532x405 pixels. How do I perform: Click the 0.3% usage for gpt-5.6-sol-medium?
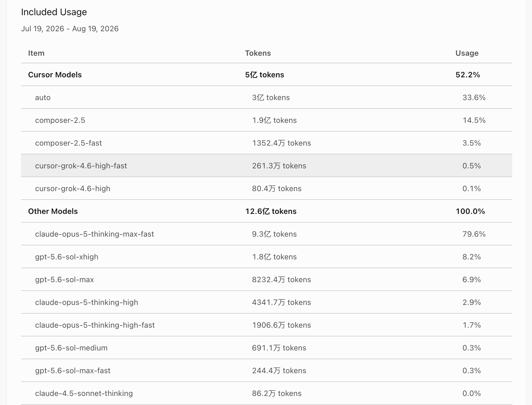tap(472, 348)
